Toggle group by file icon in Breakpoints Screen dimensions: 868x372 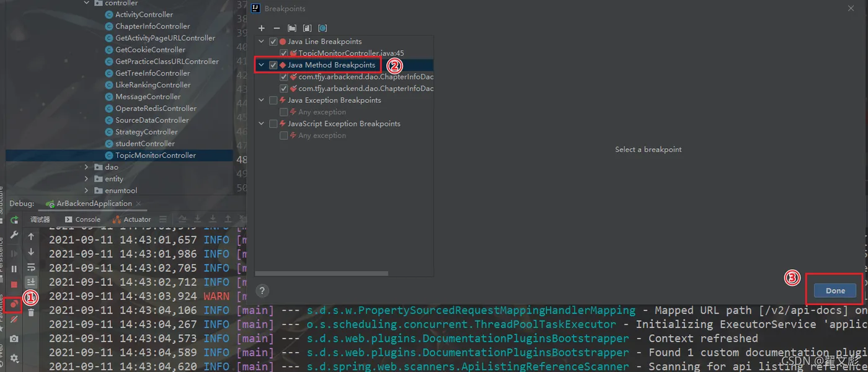point(307,29)
